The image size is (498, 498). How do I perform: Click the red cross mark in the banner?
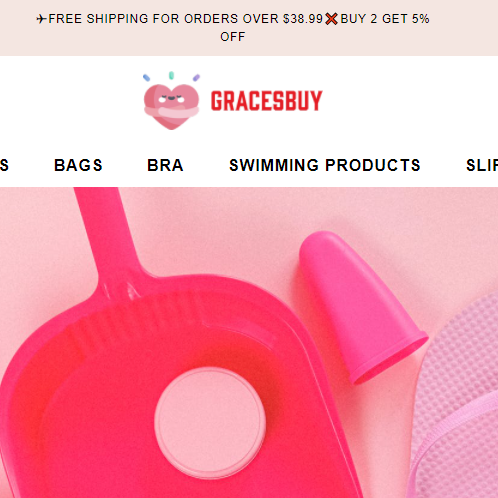(x=331, y=19)
